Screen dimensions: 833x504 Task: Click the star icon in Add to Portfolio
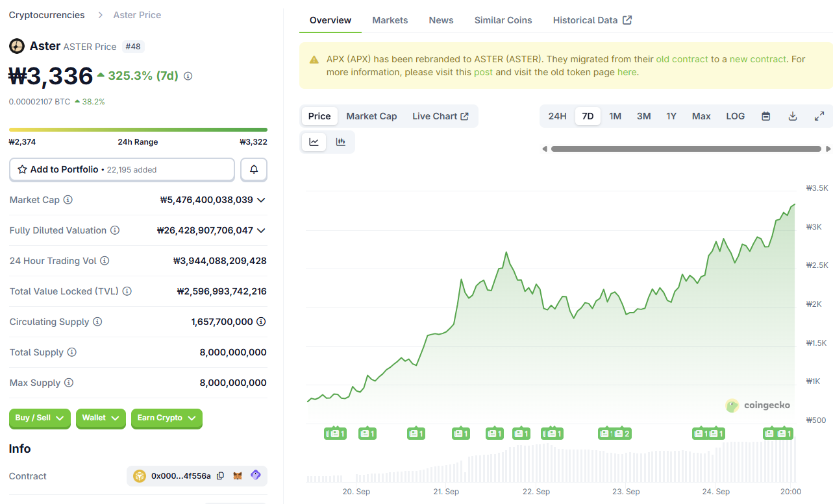(22, 169)
